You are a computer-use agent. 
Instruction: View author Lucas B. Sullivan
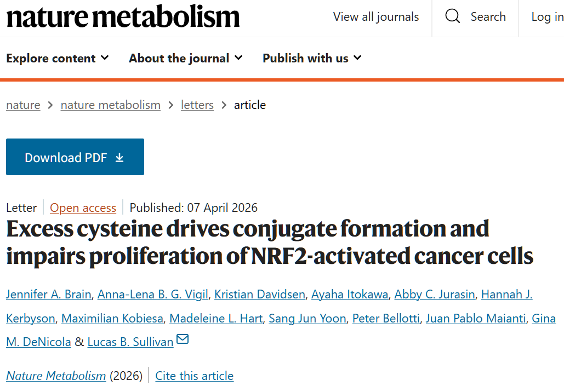[130, 342]
